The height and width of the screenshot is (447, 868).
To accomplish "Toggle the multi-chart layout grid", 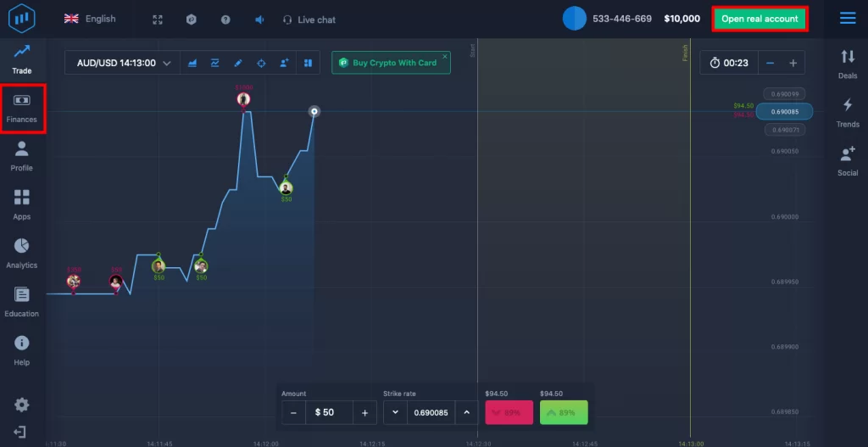I will [x=307, y=63].
